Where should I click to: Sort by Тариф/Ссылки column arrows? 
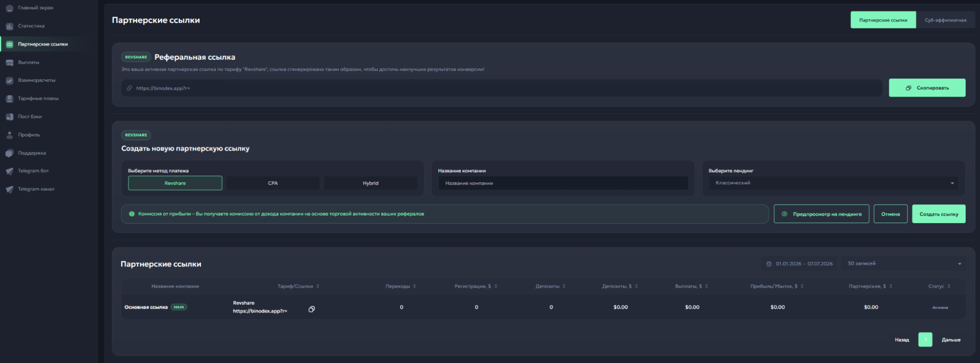pos(318,286)
